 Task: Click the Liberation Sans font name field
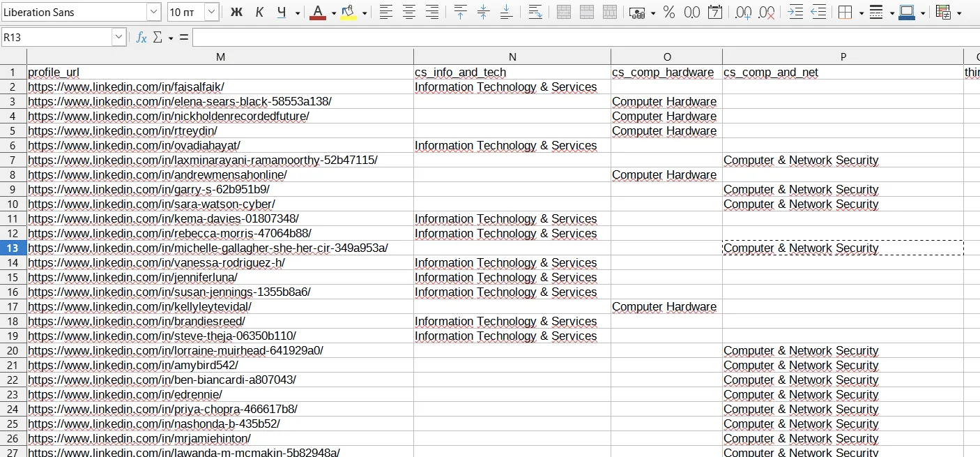pyautogui.click(x=74, y=12)
